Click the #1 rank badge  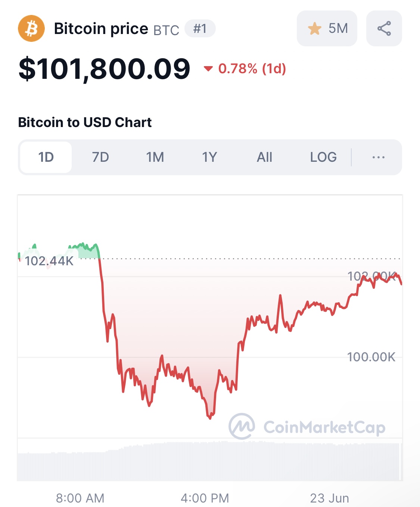click(x=200, y=28)
